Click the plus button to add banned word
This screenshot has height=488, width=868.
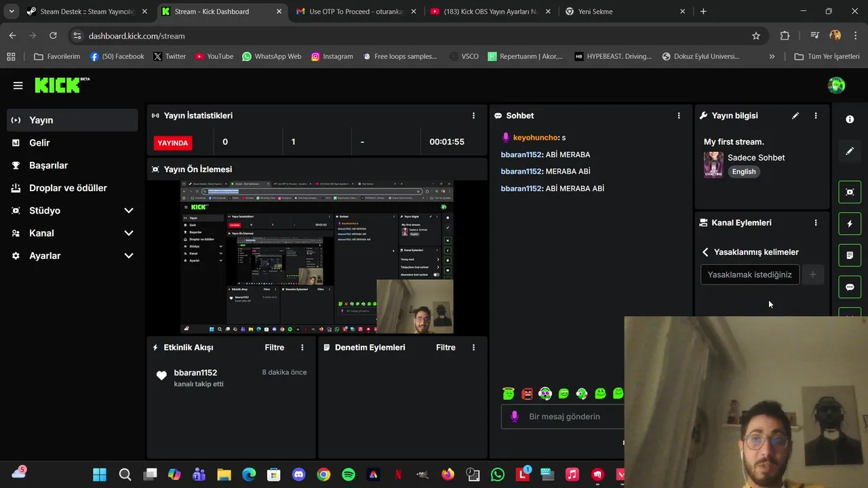click(x=812, y=274)
